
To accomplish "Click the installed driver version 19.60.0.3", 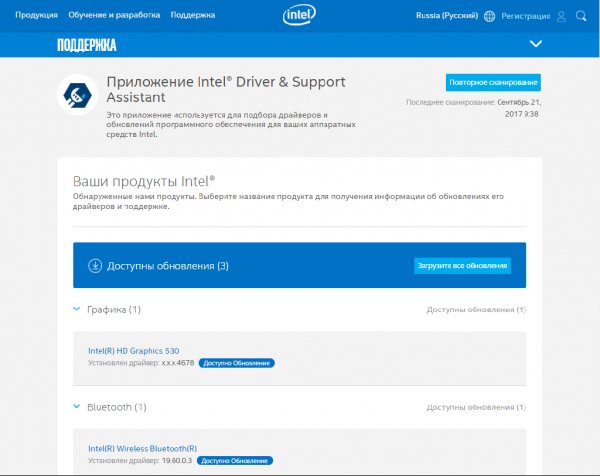I will click(x=177, y=460).
